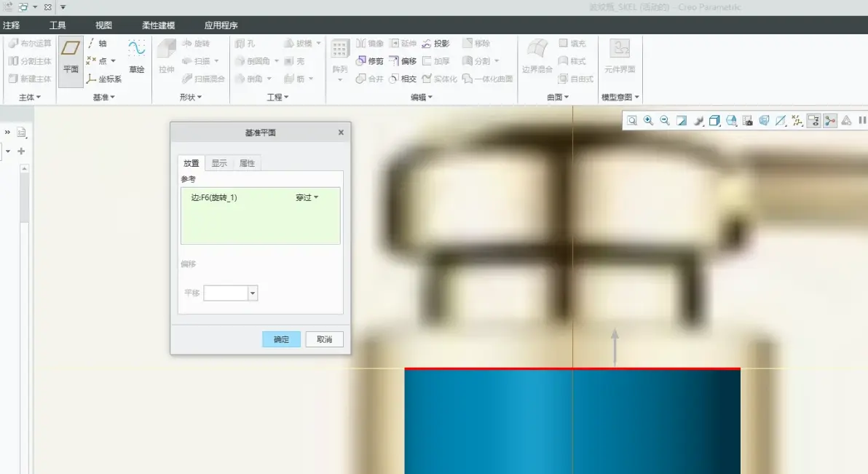Choose the 投影 project tool

coord(435,43)
